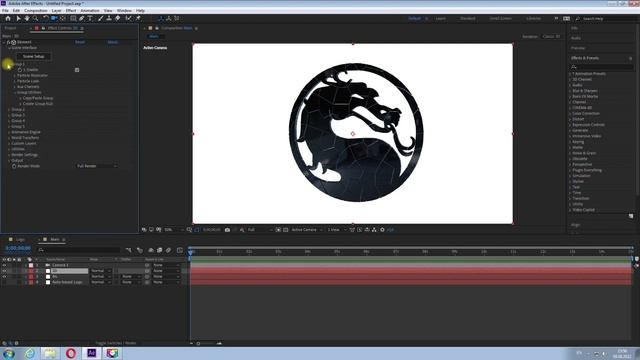Click Reset for the Element effect
This screenshot has width=640, height=360.
coord(80,42)
